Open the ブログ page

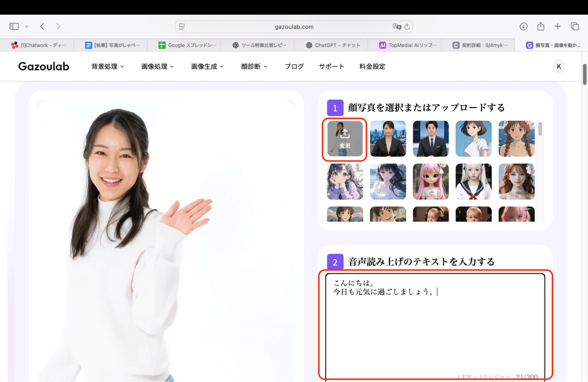pyautogui.click(x=294, y=66)
